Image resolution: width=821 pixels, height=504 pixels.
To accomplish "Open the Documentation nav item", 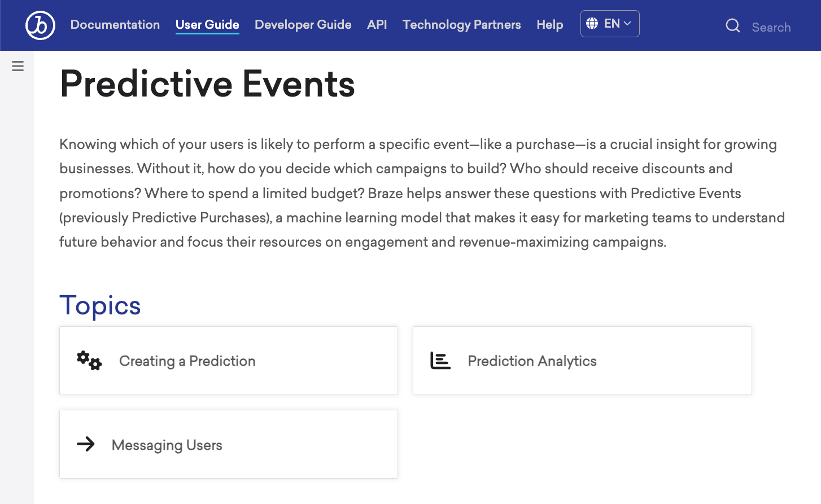I will (x=115, y=25).
